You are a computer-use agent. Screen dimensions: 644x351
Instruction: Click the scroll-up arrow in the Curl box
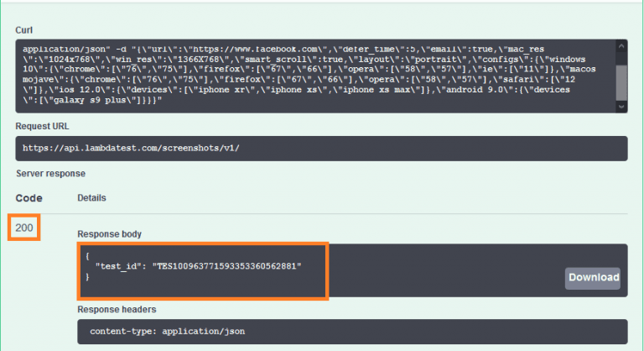click(x=621, y=47)
